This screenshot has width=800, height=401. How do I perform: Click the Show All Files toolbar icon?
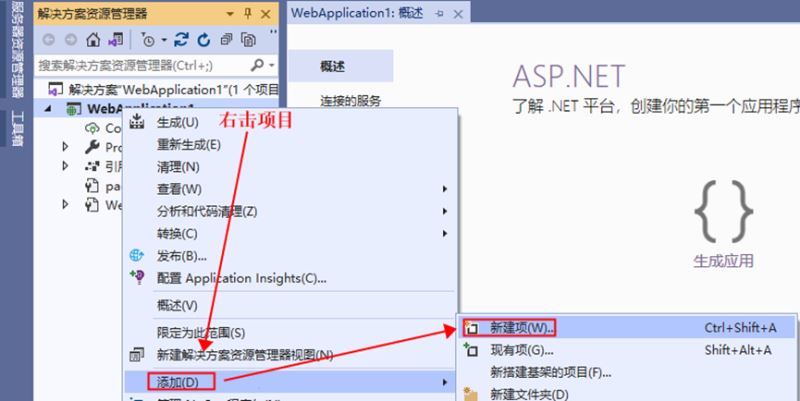[x=249, y=40]
